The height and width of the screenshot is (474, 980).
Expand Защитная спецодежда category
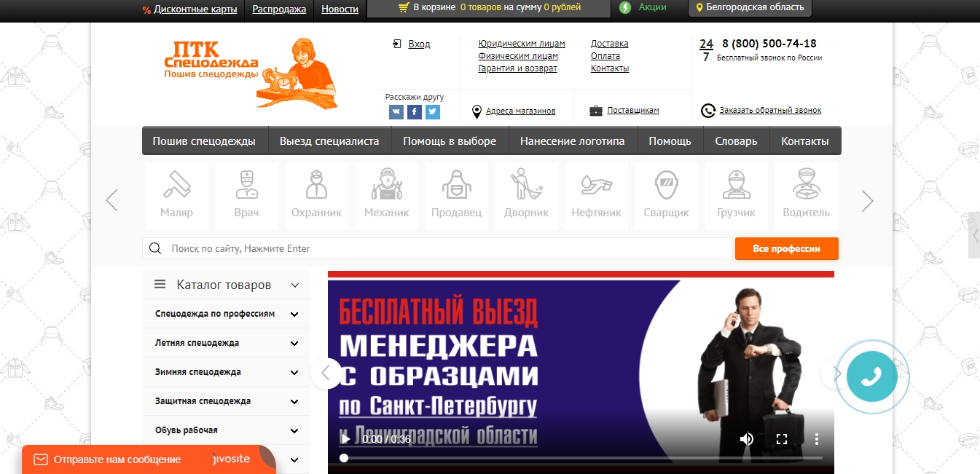point(294,402)
